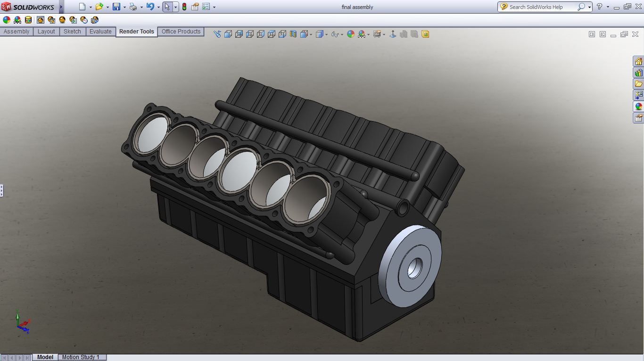Select the fourth cube display style icon
Image resolution: width=644 pixels, height=361 pixels.
(x=261, y=34)
